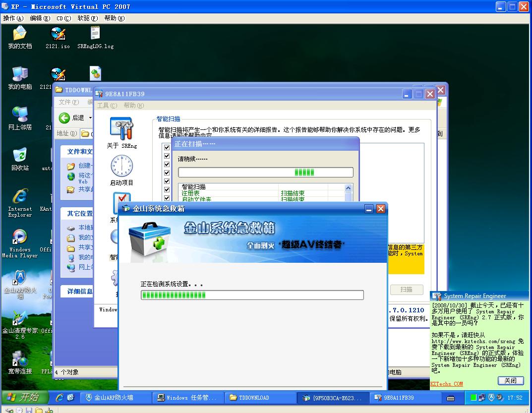532x413 pixels.
Task: Open the 编辑(E) menu in Virtual PC
Action: click(40, 18)
